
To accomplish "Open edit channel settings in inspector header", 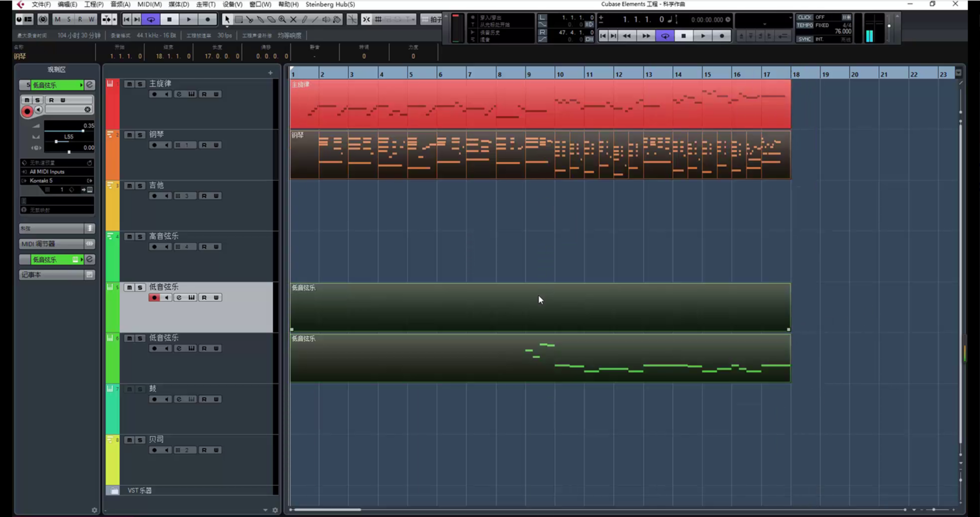I will [90, 85].
